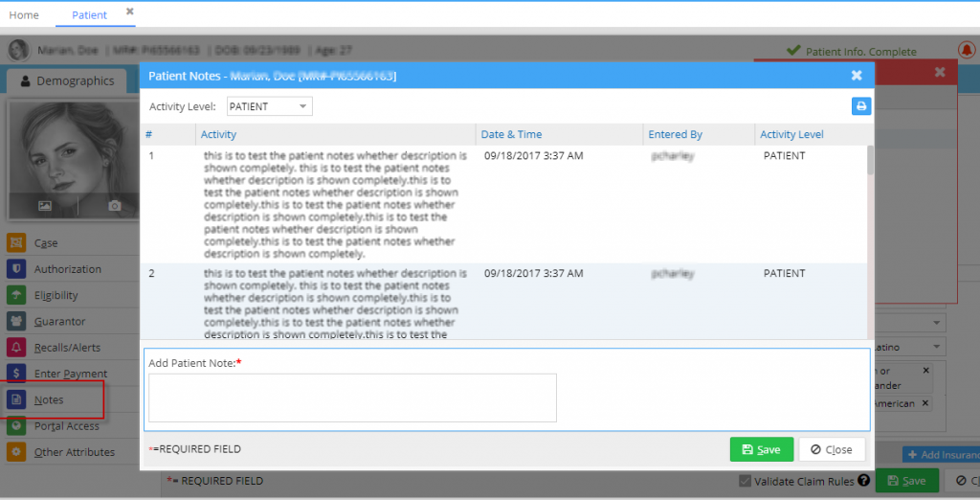Click the Eligibility umbrella icon
The height and width of the screenshot is (500, 980).
(x=16, y=295)
